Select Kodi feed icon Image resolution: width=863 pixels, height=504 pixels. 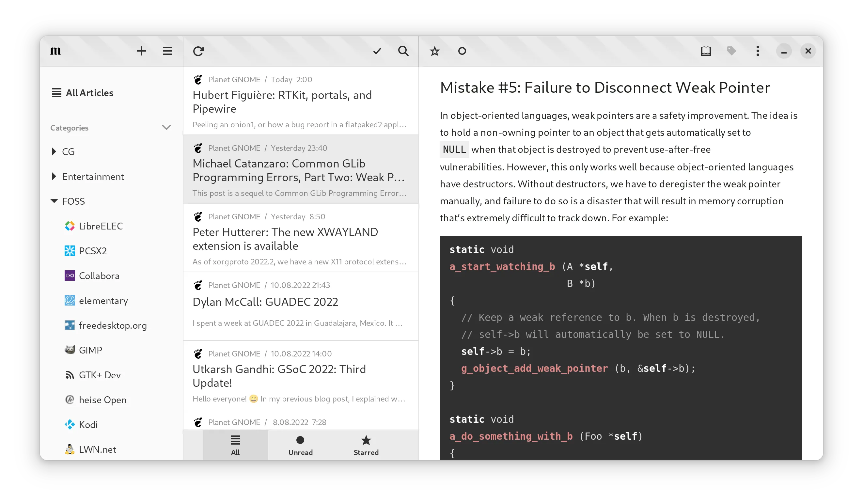70,425
